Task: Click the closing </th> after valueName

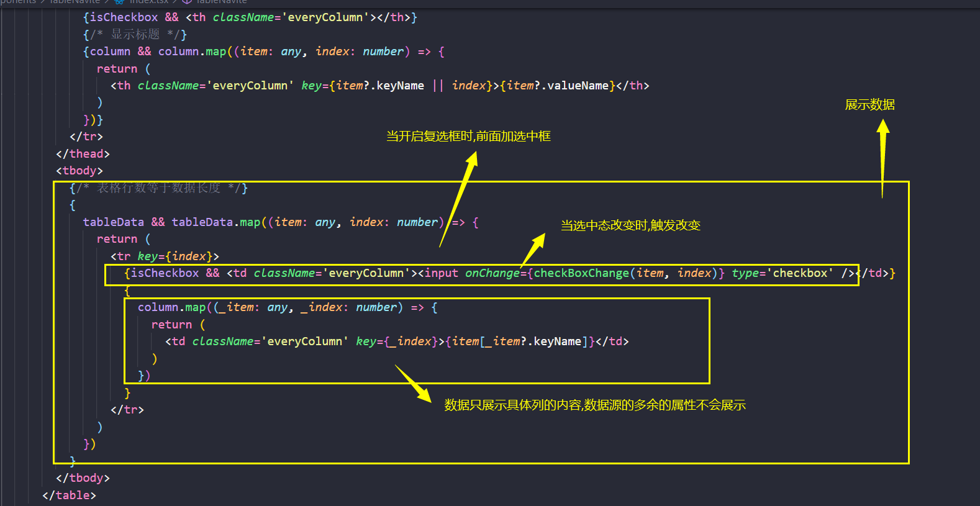Action: click(x=633, y=86)
